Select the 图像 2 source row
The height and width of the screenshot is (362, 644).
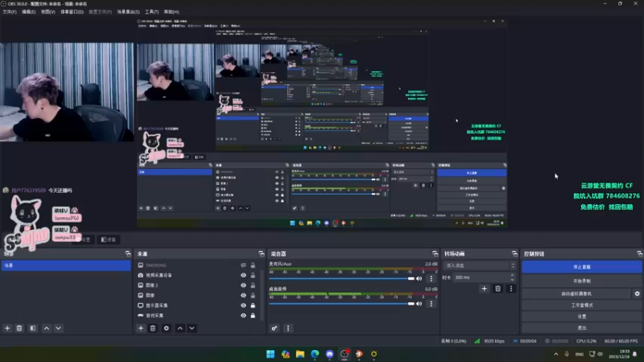(x=197, y=286)
